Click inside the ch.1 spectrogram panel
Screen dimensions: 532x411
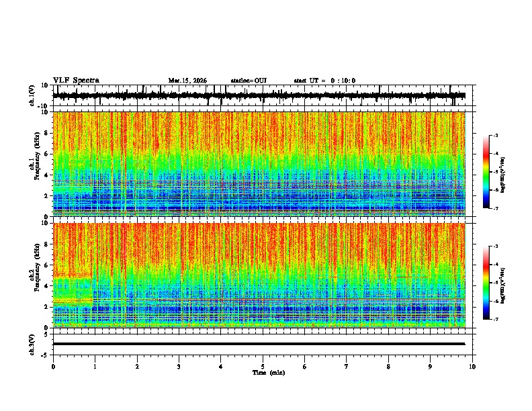pyautogui.click(x=259, y=164)
